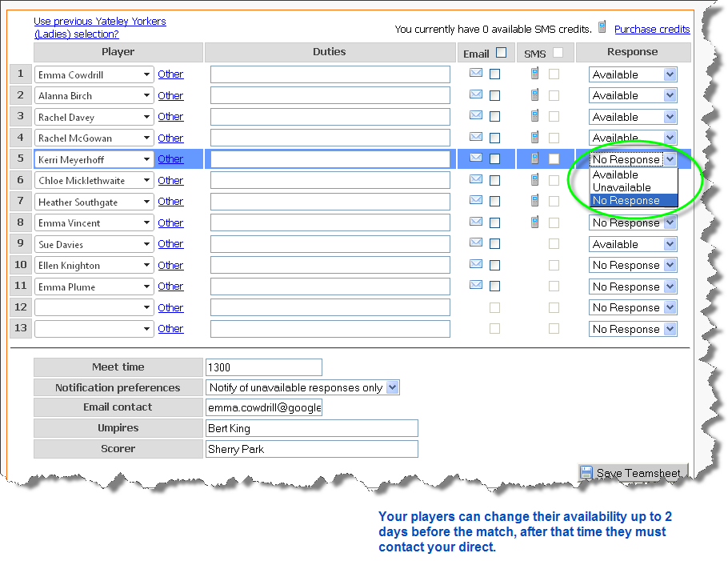Open player dropdown for Heather Southgate

coord(147,202)
